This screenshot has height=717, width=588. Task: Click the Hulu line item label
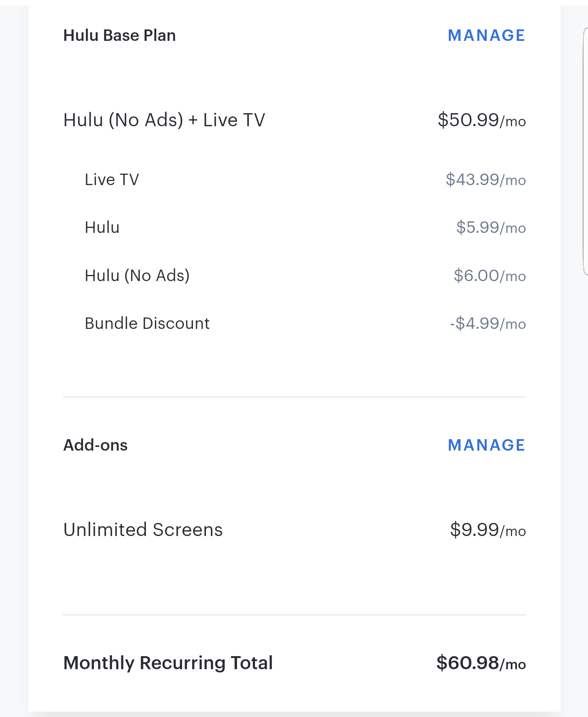pos(102,228)
